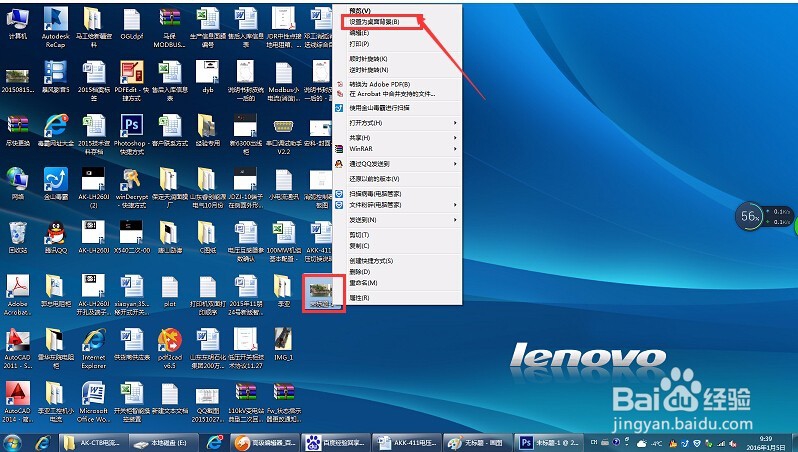
Task: Switch to the AKK-411 Word taskbar button
Action: (406, 443)
